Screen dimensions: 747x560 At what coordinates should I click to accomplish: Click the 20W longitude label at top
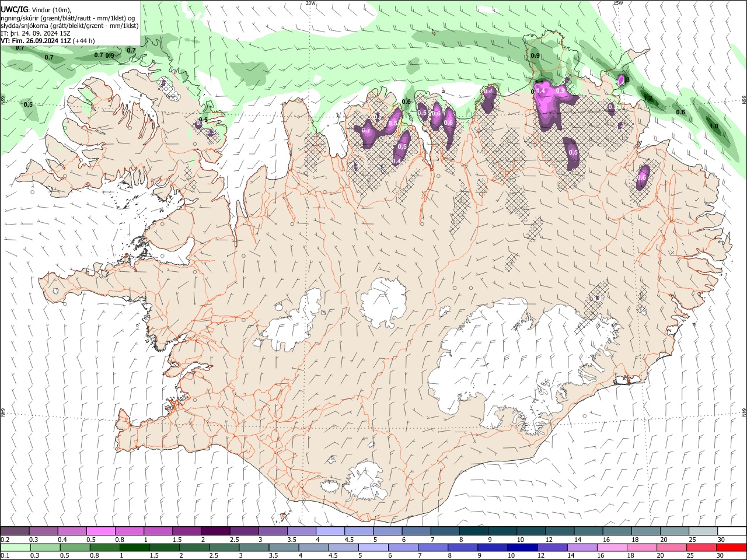click(311, 3)
